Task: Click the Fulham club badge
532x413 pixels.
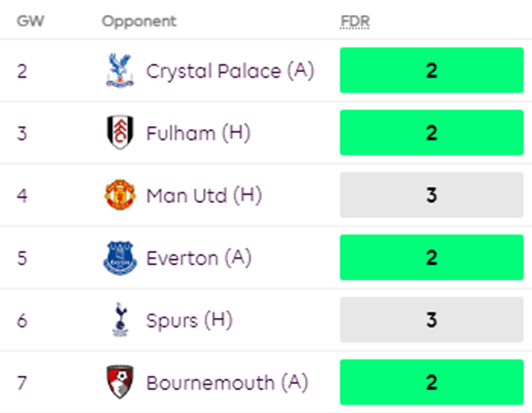Action: point(120,133)
